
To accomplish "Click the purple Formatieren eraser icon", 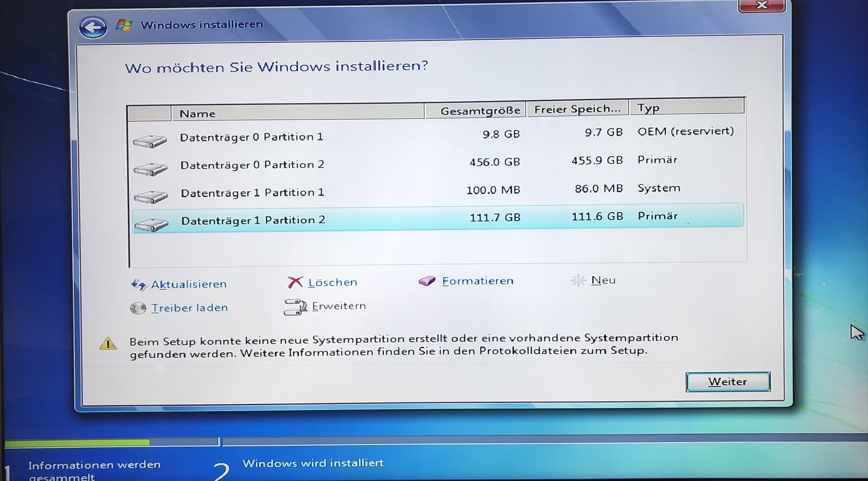I will (x=427, y=281).
